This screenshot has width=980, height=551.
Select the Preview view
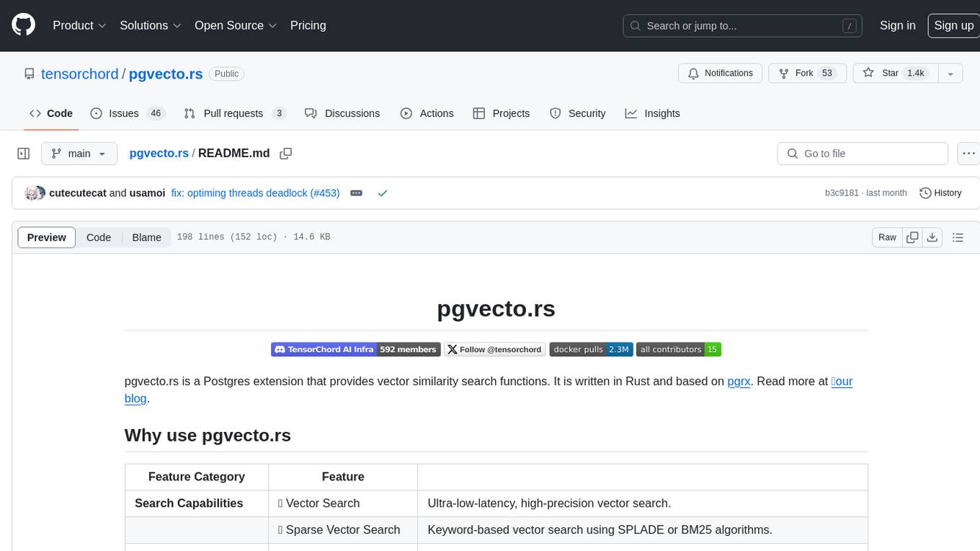47,237
